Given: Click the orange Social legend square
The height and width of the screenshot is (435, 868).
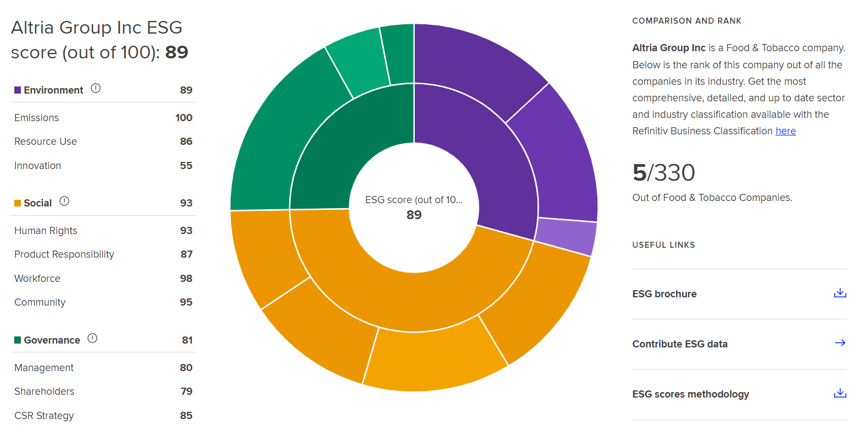Looking at the screenshot, I should 18,203.
